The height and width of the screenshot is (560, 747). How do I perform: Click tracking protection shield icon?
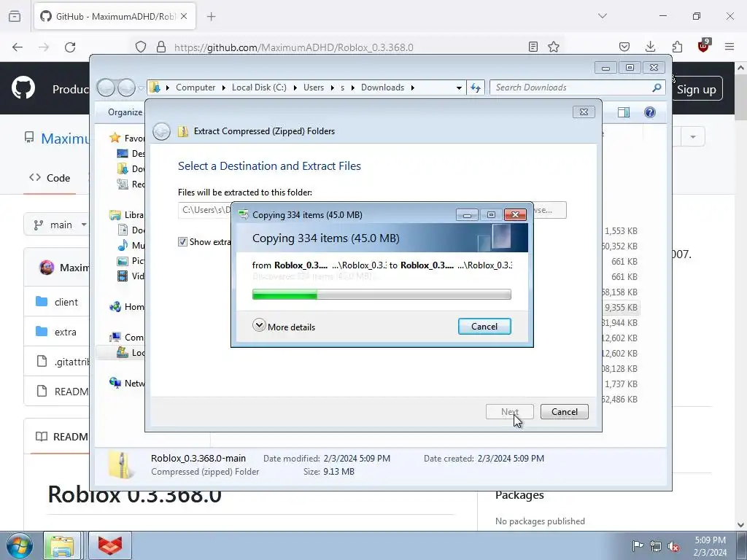tap(141, 47)
